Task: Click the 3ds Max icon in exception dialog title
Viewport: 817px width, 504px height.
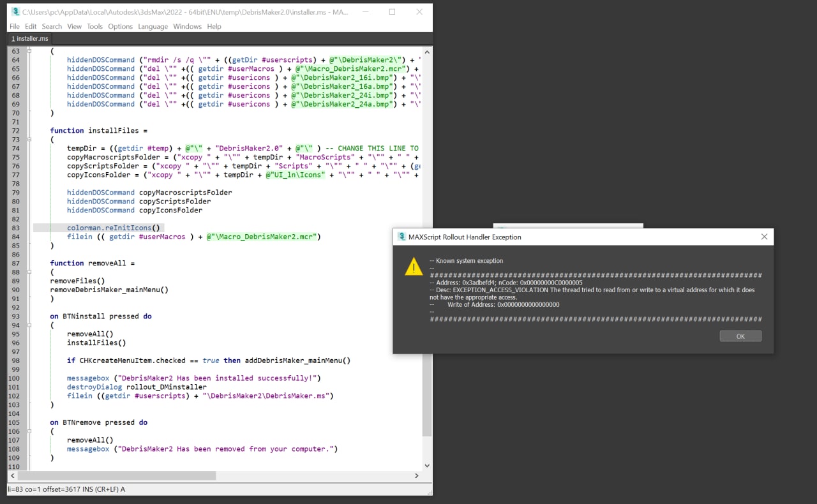Action: tap(401, 237)
